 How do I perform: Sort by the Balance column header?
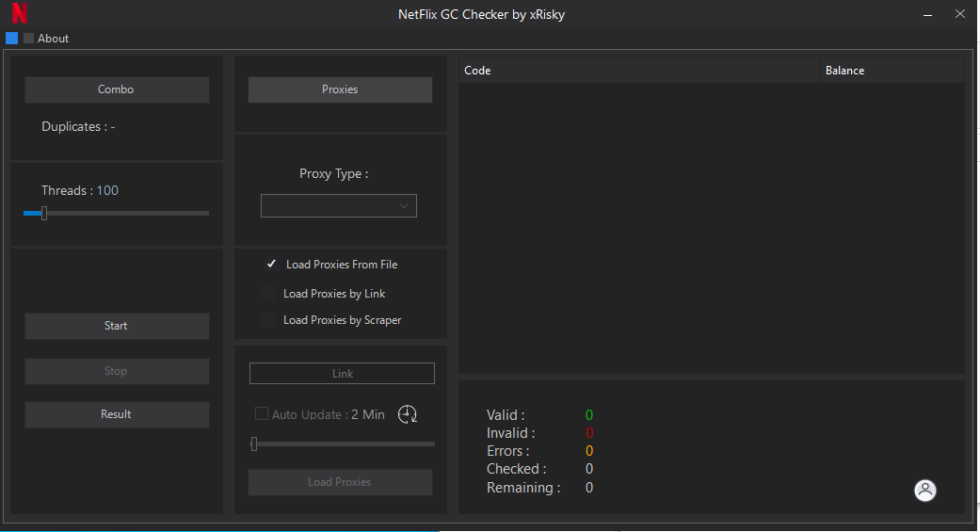891,71
